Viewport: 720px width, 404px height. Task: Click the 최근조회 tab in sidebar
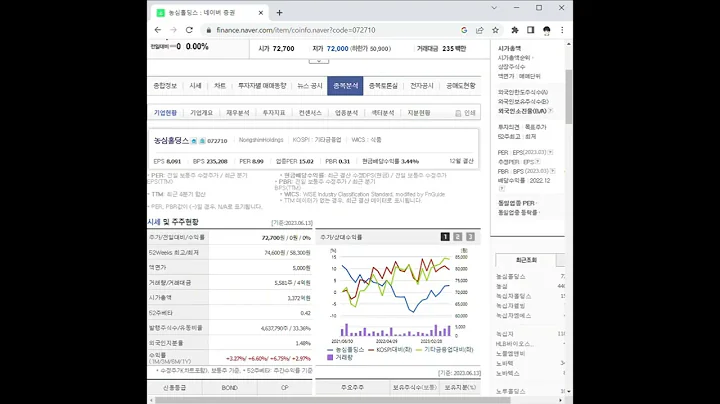(x=526, y=260)
